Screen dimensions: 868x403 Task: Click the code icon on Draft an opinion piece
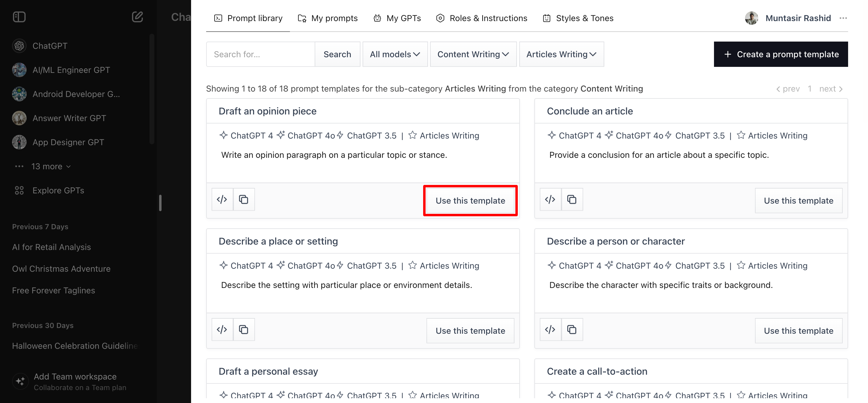(x=222, y=200)
